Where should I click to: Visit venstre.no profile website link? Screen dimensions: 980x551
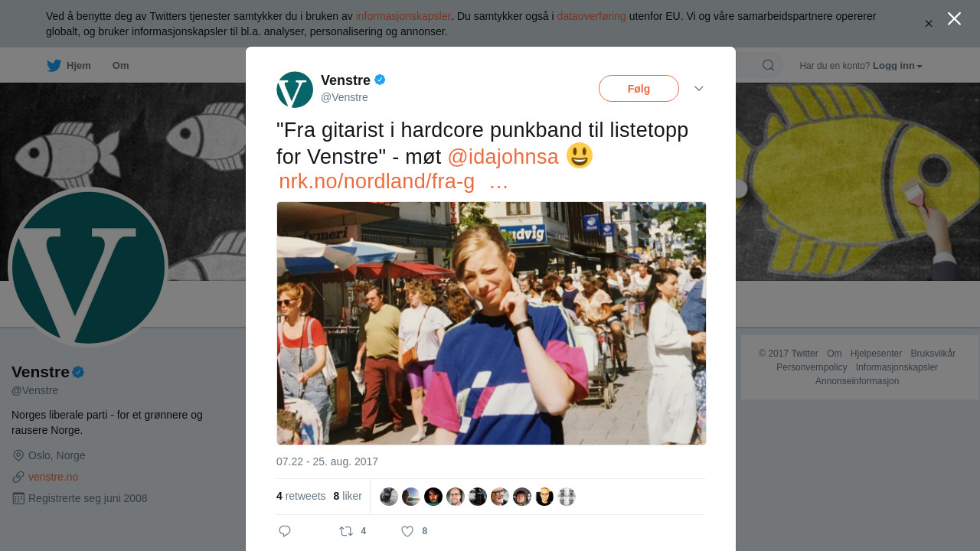[x=53, y=477]
